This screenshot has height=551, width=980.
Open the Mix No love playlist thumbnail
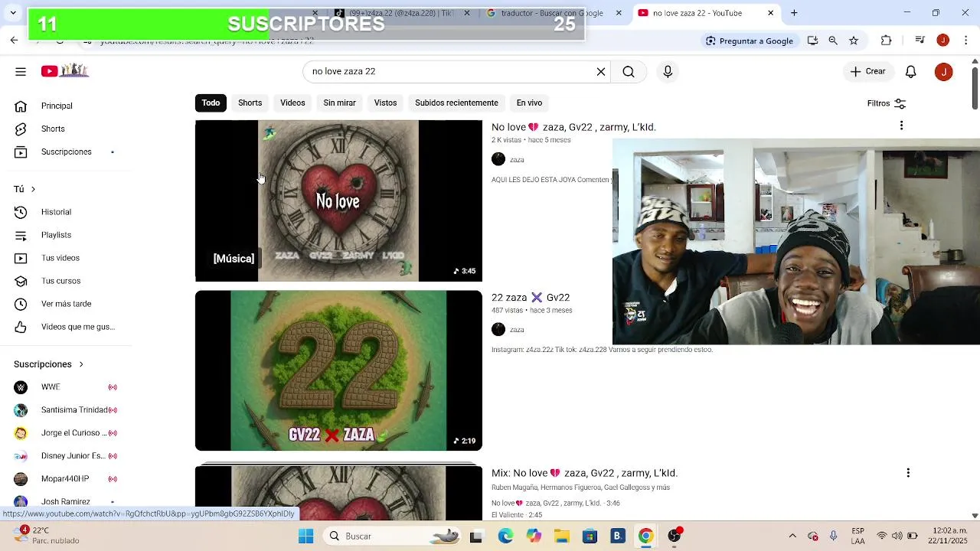pos(338,493)
